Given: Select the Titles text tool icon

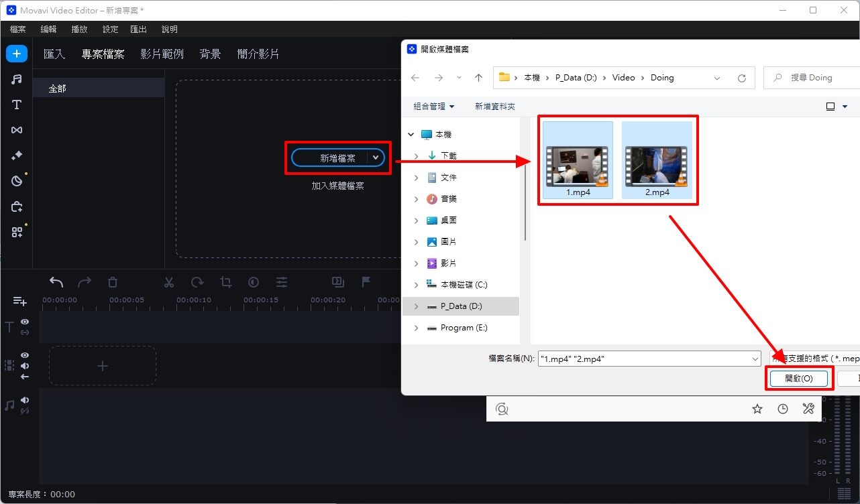Looking at the screenshot, I should pyautogui.click(x=17, y=105).
